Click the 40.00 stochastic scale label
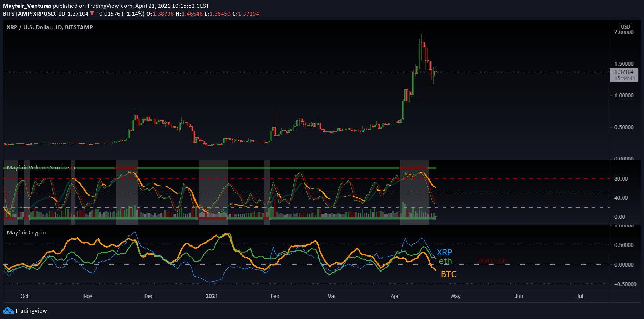 [x=621, y=198]
